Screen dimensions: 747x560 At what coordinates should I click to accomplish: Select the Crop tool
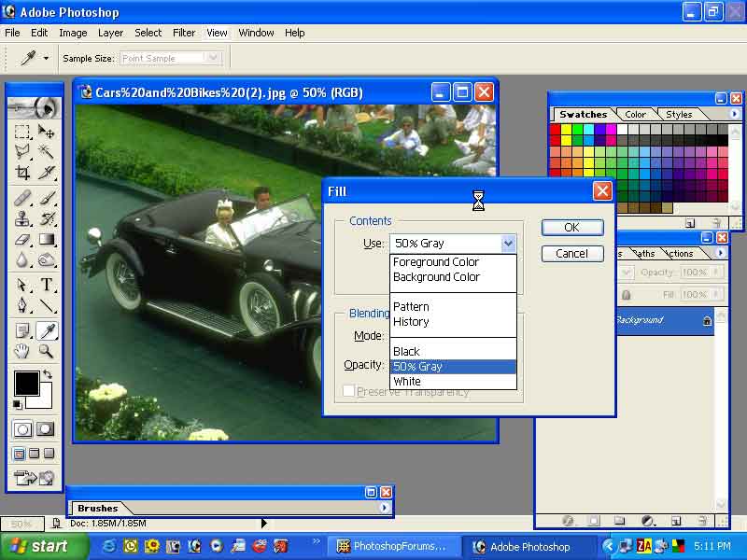(x=22, y=173)
